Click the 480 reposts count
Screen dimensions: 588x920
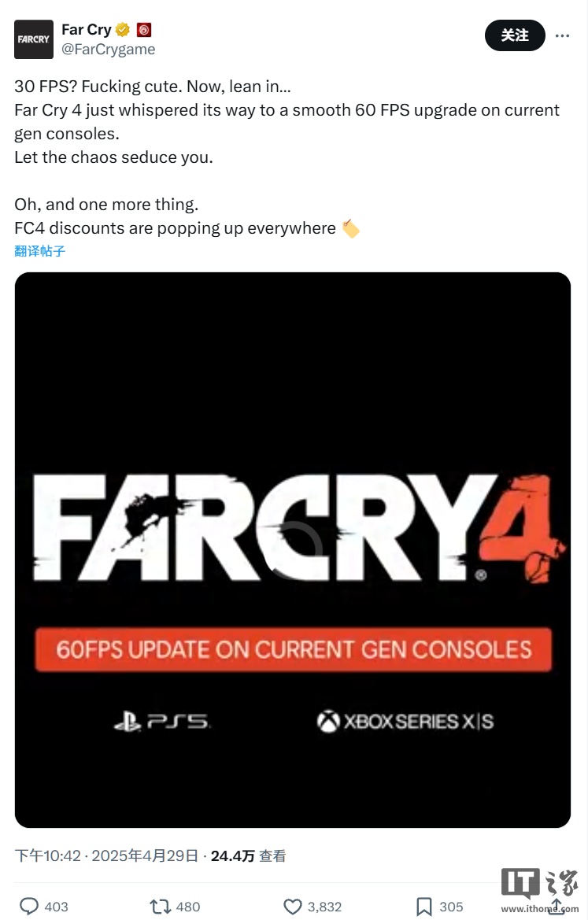[x=188, y=907]
